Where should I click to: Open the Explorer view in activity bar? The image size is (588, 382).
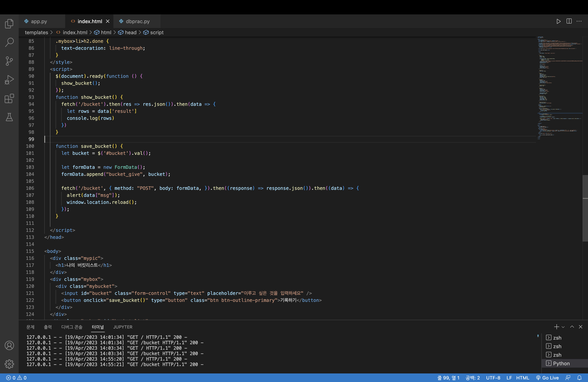pyautogui.click(x=9, y=24)
